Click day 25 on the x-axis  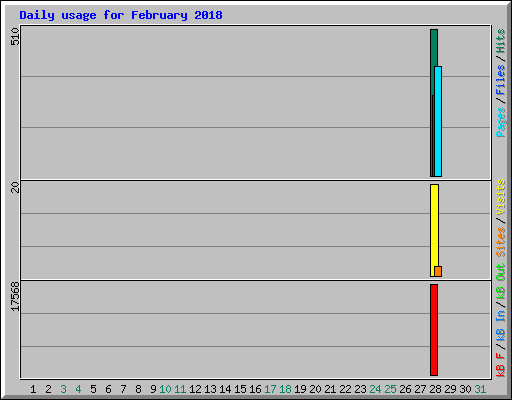390,389
